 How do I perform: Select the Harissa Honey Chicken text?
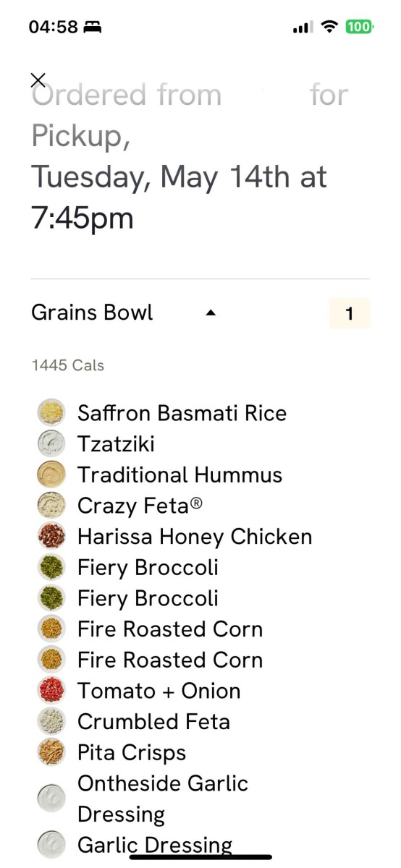[195, 537]
